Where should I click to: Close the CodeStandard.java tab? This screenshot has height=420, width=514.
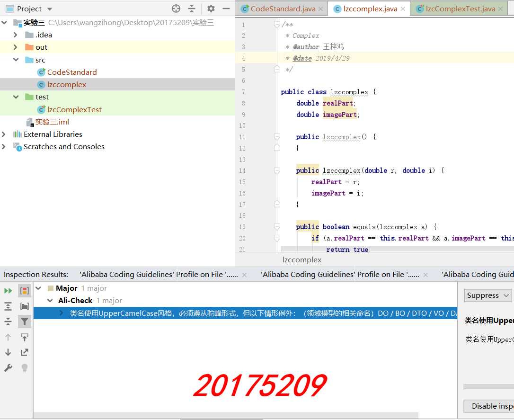[320, 9]
